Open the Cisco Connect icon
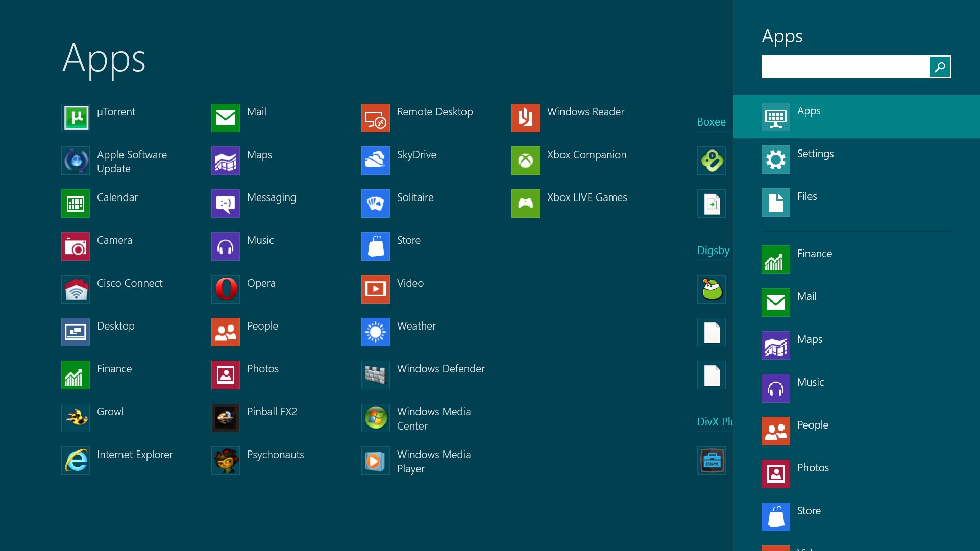 pos(76,289)
